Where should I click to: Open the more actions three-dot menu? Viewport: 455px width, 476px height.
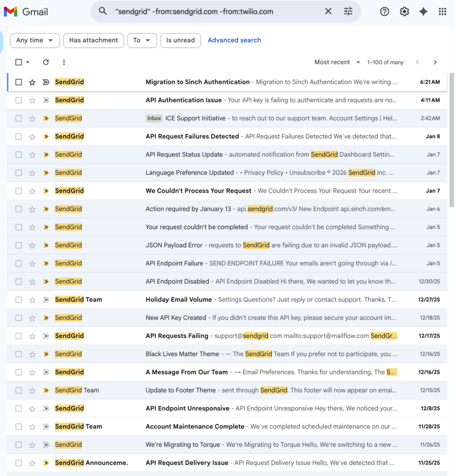(x=64, y=62)
